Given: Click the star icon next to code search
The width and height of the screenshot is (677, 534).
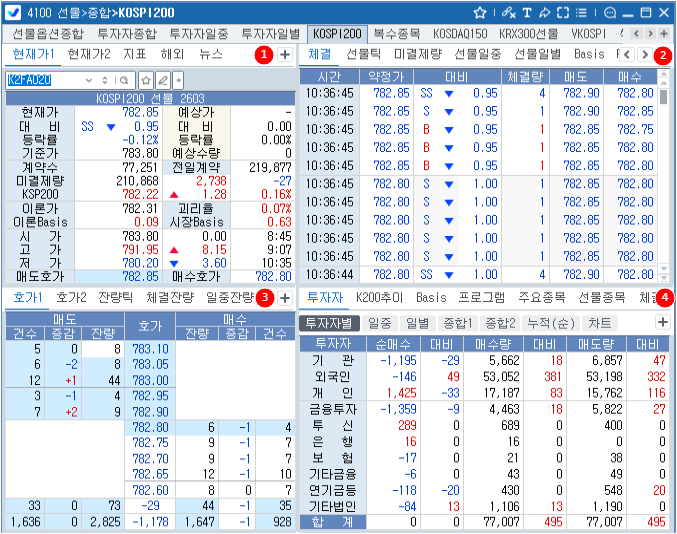Looking at the screenshot, I should tap(145, 78).
